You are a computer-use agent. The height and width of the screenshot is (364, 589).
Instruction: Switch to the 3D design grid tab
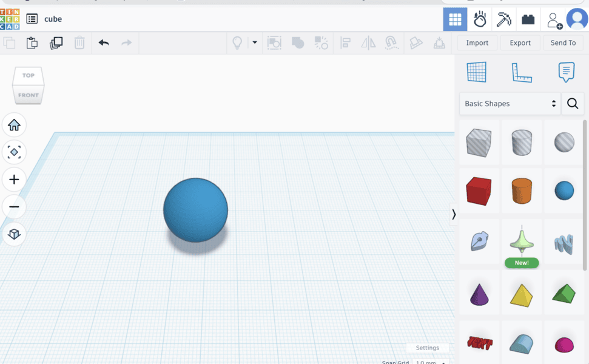point(455,19)
